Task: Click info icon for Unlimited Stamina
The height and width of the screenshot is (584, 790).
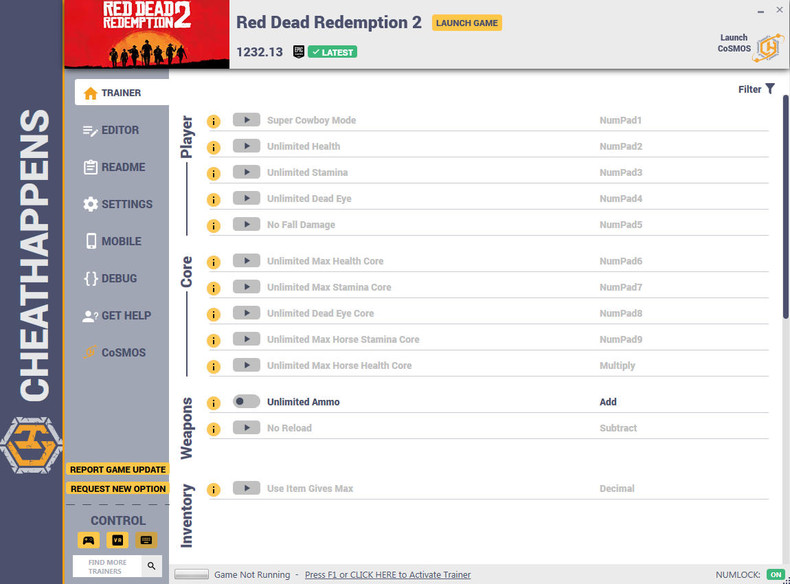Action: 214,174
